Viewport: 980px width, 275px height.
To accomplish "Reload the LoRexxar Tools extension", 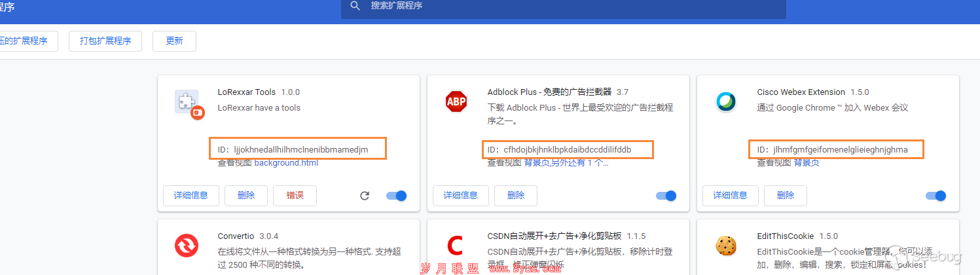I will tap(365, 196).
